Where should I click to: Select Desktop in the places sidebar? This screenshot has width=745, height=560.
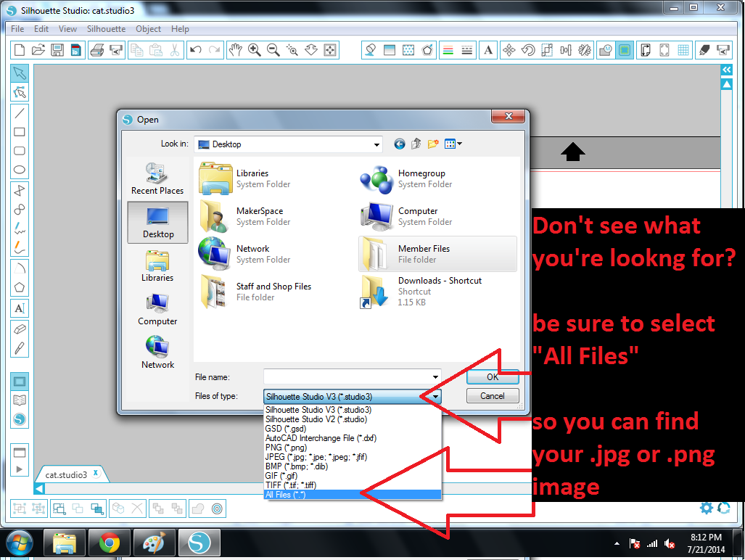pos(157,222)
